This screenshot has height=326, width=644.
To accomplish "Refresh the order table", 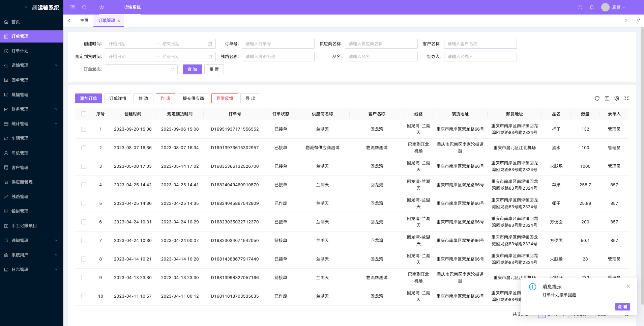I will click(597, 98).
